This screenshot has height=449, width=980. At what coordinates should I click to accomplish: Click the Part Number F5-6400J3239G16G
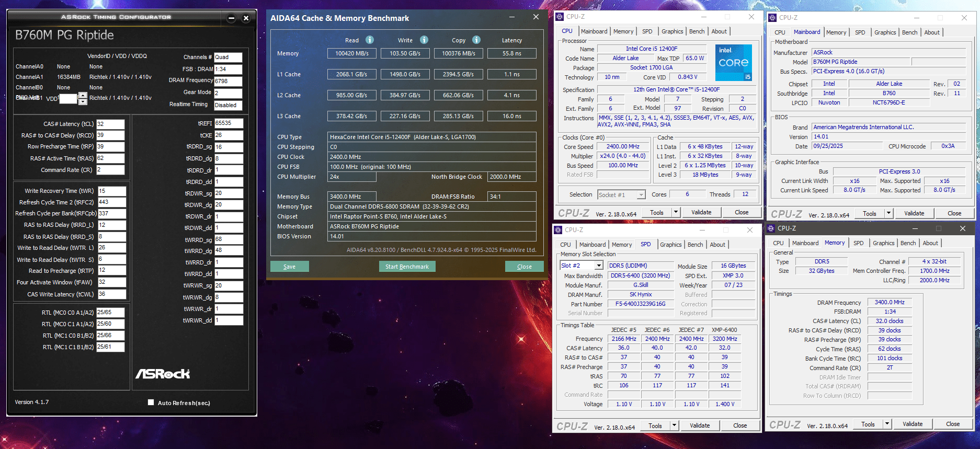(x=640, y=304)
